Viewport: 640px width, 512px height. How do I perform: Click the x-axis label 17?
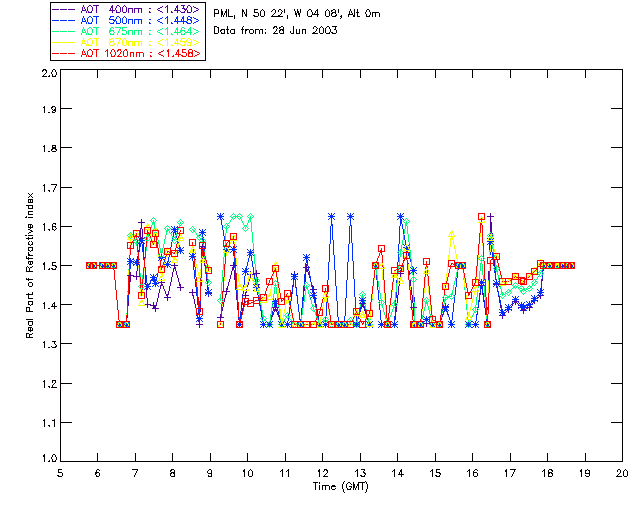510,473
